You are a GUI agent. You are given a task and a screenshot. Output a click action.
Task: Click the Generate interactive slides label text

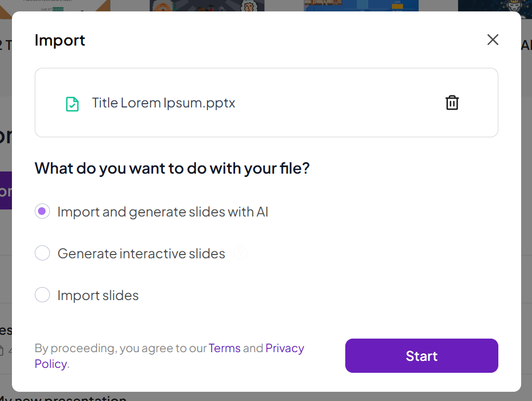141,253
